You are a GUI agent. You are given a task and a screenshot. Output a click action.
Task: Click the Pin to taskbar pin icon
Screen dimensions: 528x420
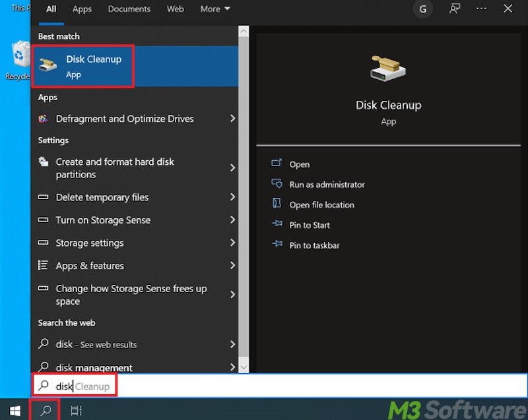click(x=277, y=243)
